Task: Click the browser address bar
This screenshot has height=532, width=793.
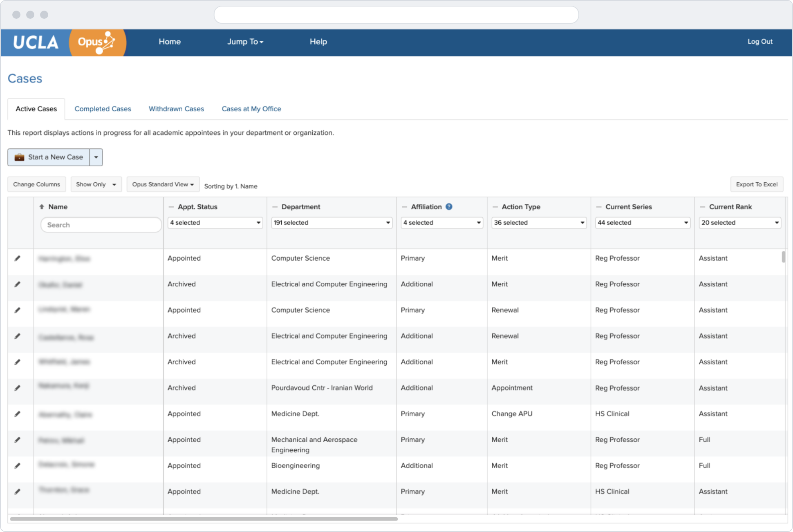Action: tap(396, 15)
